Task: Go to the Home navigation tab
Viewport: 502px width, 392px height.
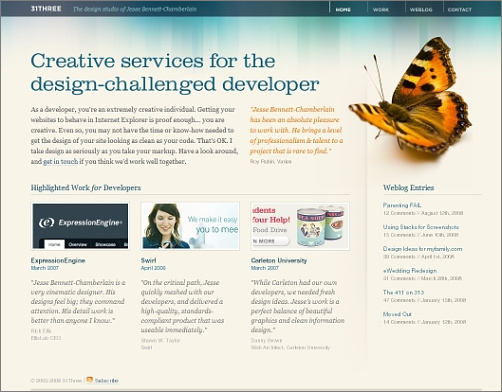Action: click(343, 10)
